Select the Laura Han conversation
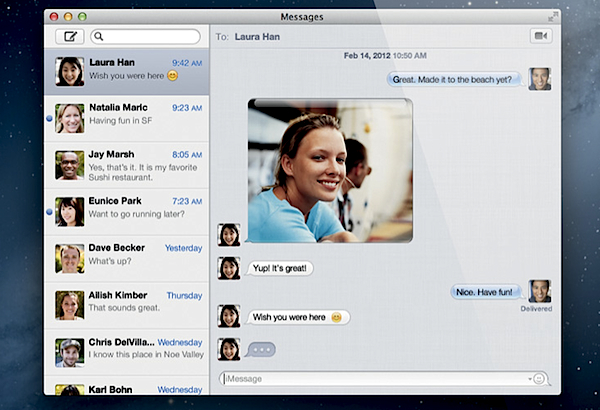Viewport: 600px width, 410px height. (127, 69)
